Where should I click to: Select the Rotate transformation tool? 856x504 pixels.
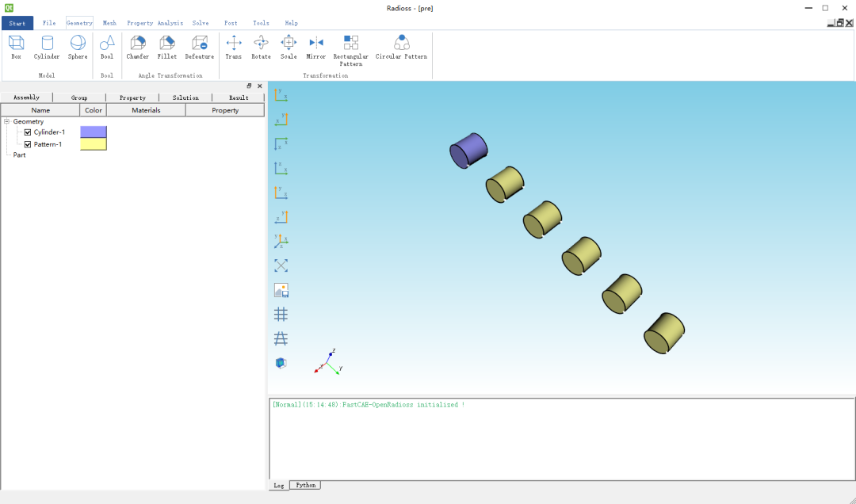(261, 47)
